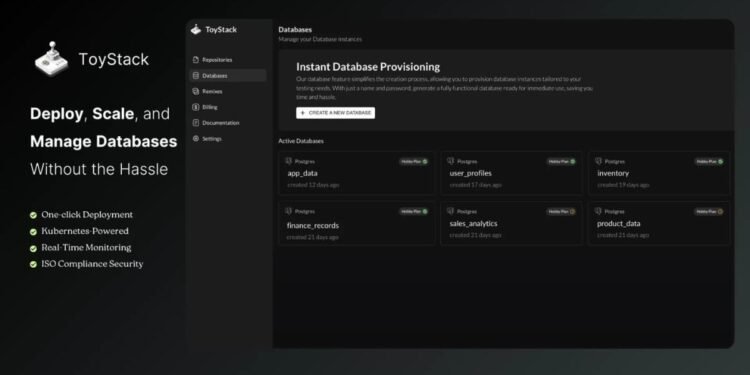Open the finance_records database name
Viewport: 750px width, 375px height.
point(313,226)
